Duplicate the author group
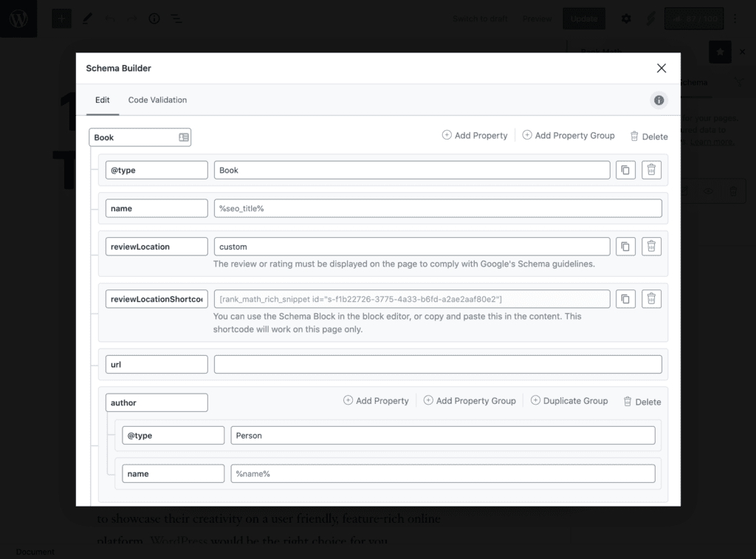Image resolution: width=756 pixels, height=559 pixels. (x=569, y=401)
